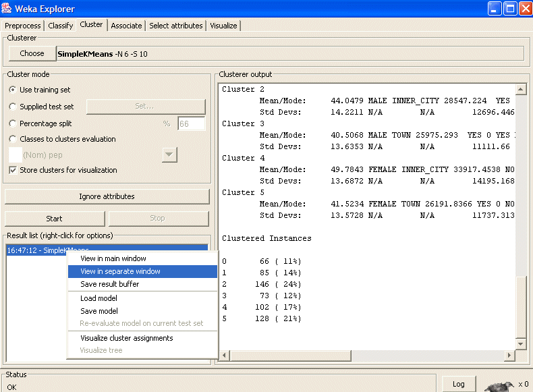
Task: Click Save result buffer in context menu
Action: coord(109,284)
